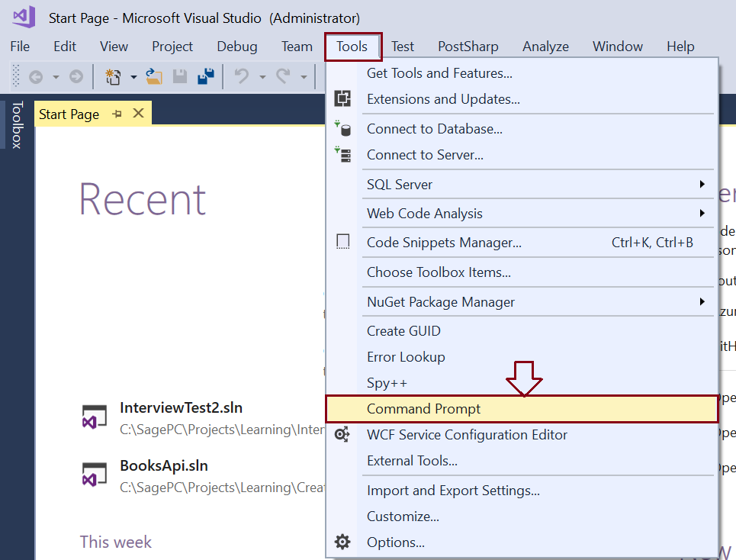Open the View menu

114,47
